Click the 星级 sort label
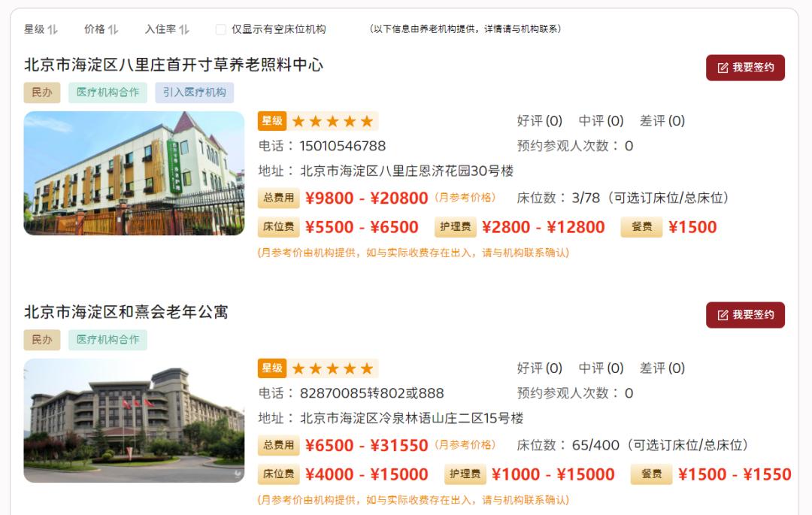Screen dimensions: 812x515 click(x=35, y=29)
